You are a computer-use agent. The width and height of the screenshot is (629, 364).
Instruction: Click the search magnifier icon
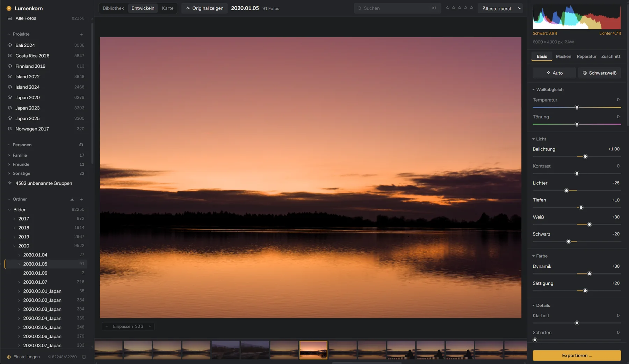[359, 8]
